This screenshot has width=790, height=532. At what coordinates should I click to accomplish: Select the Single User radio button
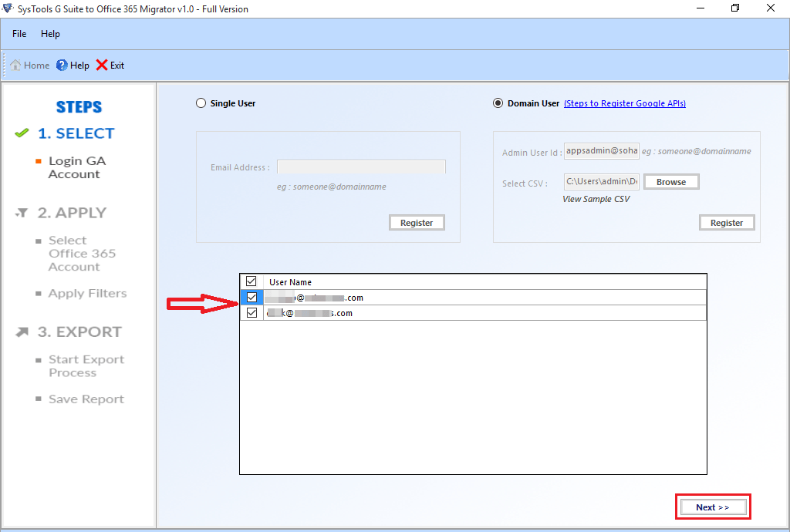tap(201, 103)
